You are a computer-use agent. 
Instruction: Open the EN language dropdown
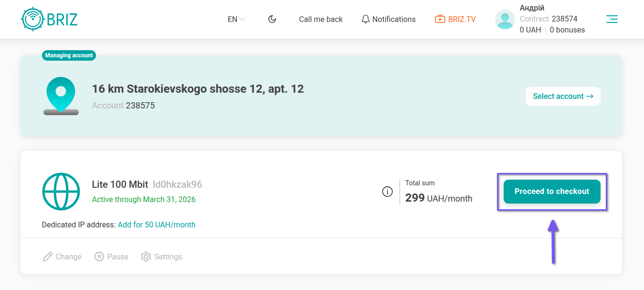[x=236, y=19]
